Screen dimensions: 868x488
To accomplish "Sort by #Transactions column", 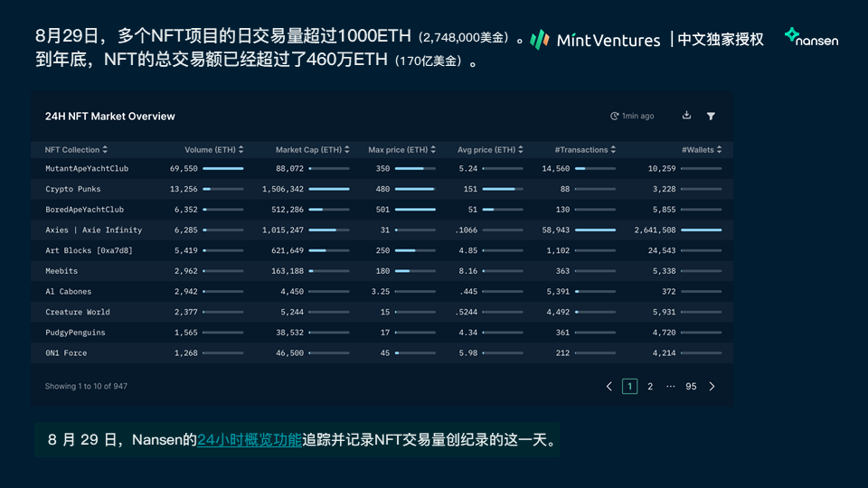I will [585, 150].
